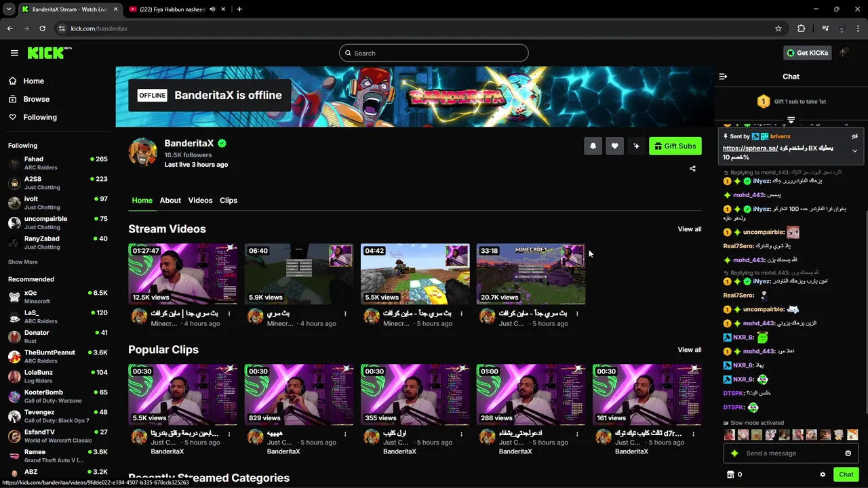The image size is (868, 488).
Task: Open the emoji picker in message box
Action: point(848,453)
